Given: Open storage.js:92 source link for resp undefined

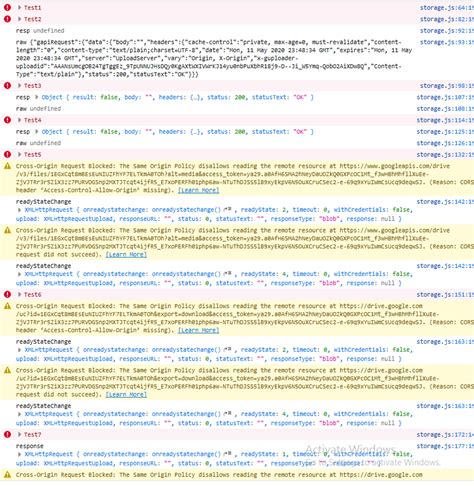Looking at the screenshot, I should click(447, 30).
